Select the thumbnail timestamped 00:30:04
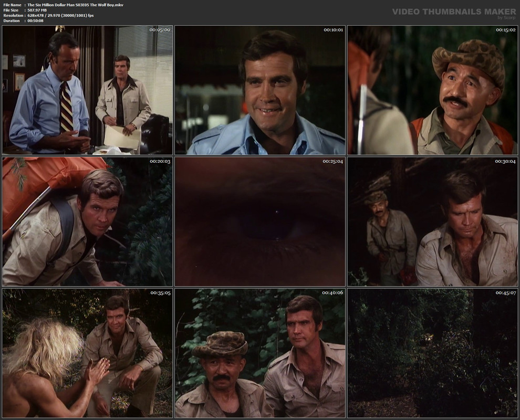This screenshot has height=420, width=520. click(x=432, y=222)
